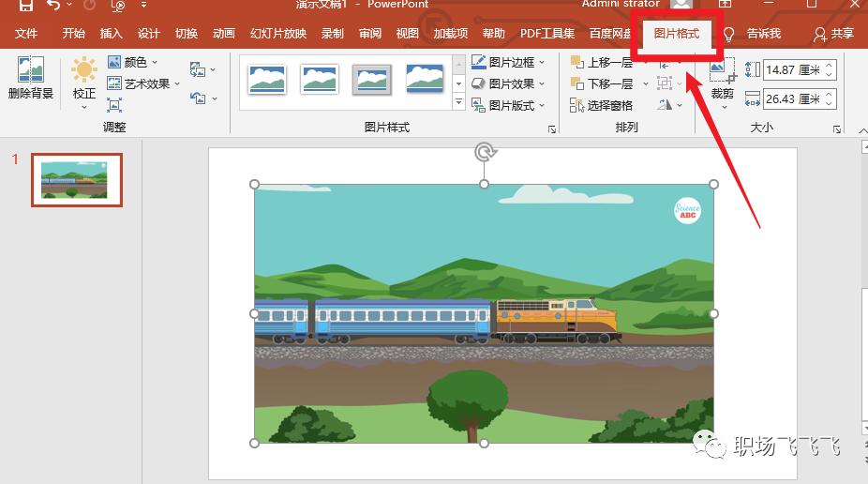Open 选择窗格 (Selection Pane)
Screen dimensions: 868x484
tap(602, 105)
